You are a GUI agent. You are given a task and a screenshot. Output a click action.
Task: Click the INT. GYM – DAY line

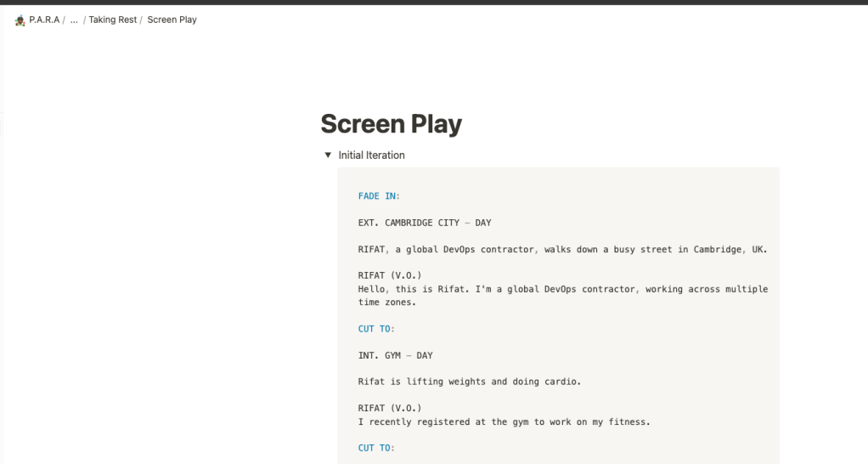pos(395,355)
